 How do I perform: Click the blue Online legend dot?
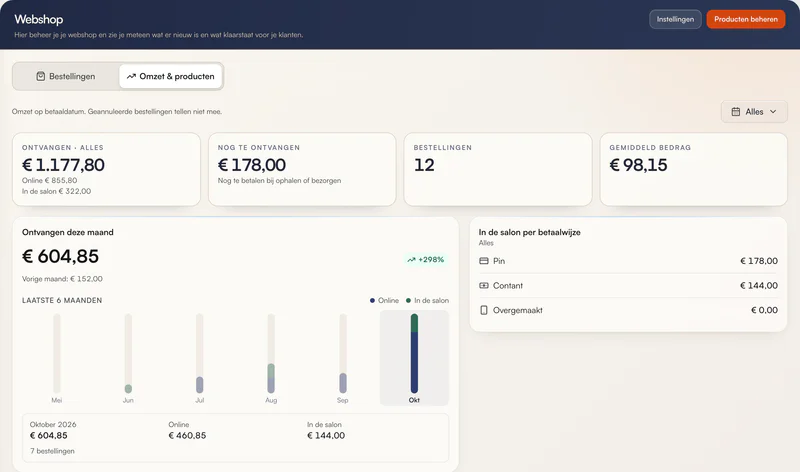pos(372,301)
